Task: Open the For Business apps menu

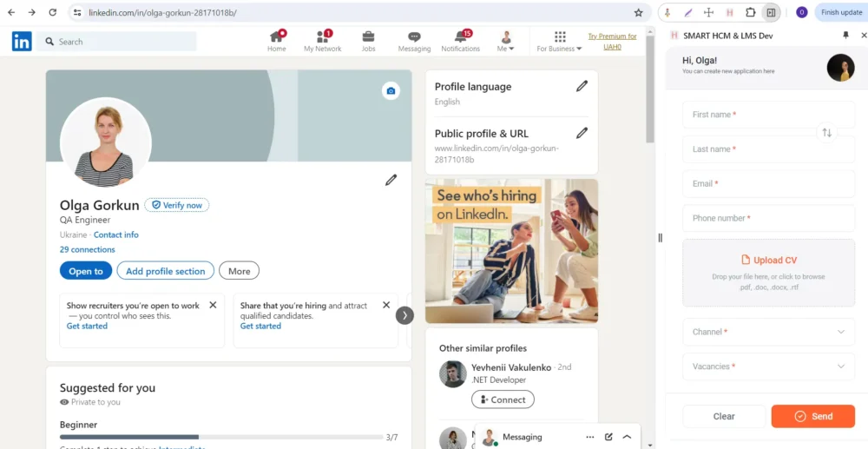Action: point(560,41)
